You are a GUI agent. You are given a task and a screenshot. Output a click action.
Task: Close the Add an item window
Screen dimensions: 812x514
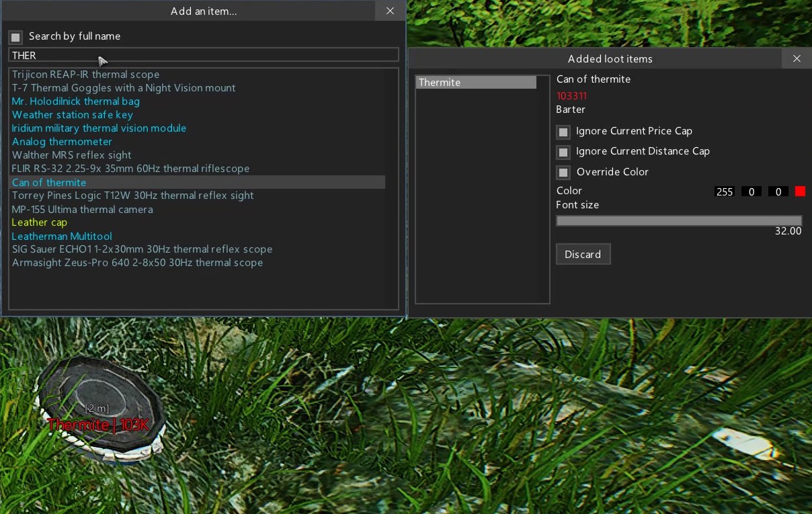(x=390, y=11)
